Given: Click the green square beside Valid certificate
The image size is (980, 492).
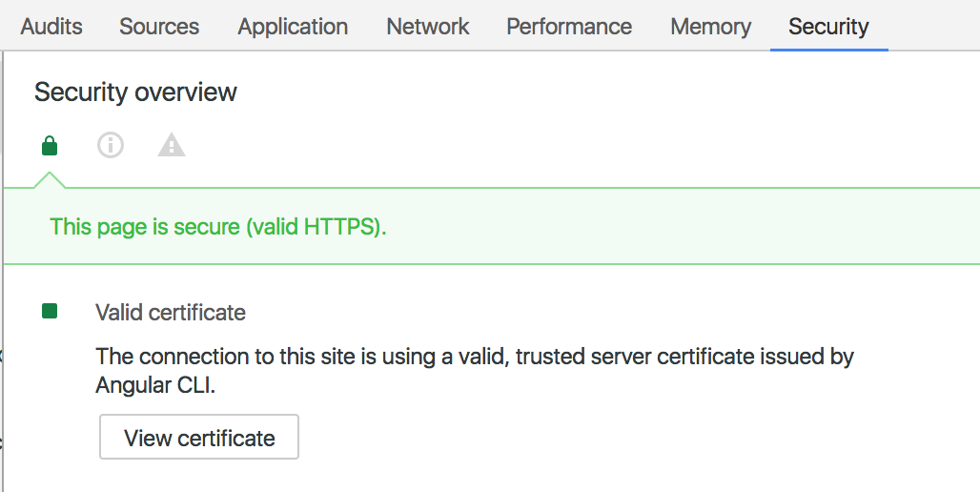Looking at the screenshot, I should click(50, 311).
